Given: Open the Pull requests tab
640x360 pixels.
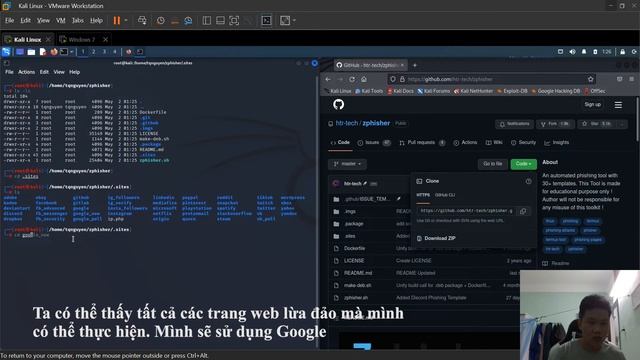Looking at the screenshot, I should point(422,142).
